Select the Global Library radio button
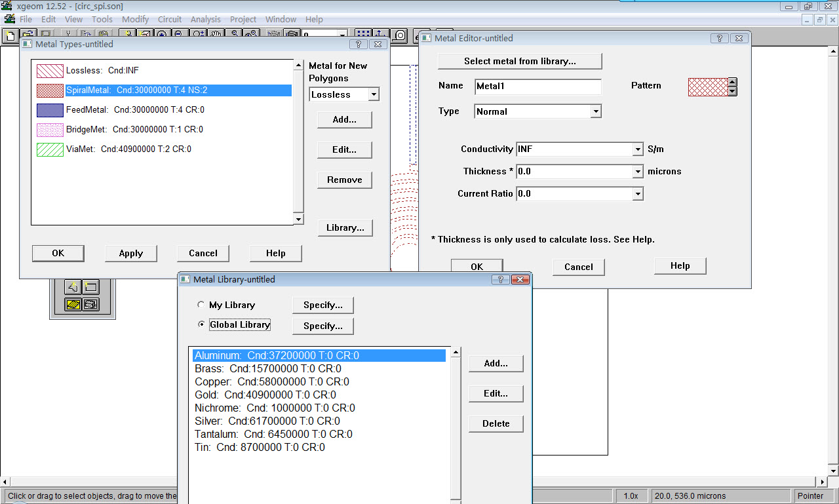Screen dimensions: 839x504 click(x=201, y=324)
